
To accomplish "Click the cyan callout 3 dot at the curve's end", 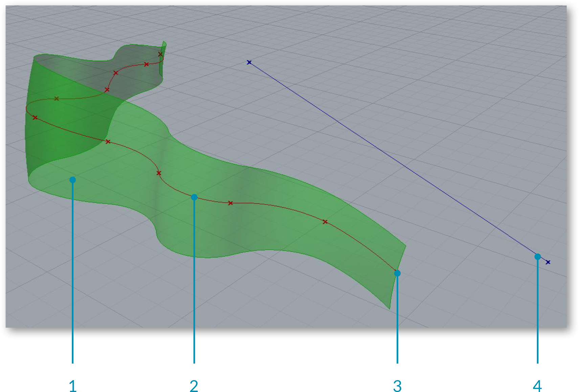I will 397,273.
